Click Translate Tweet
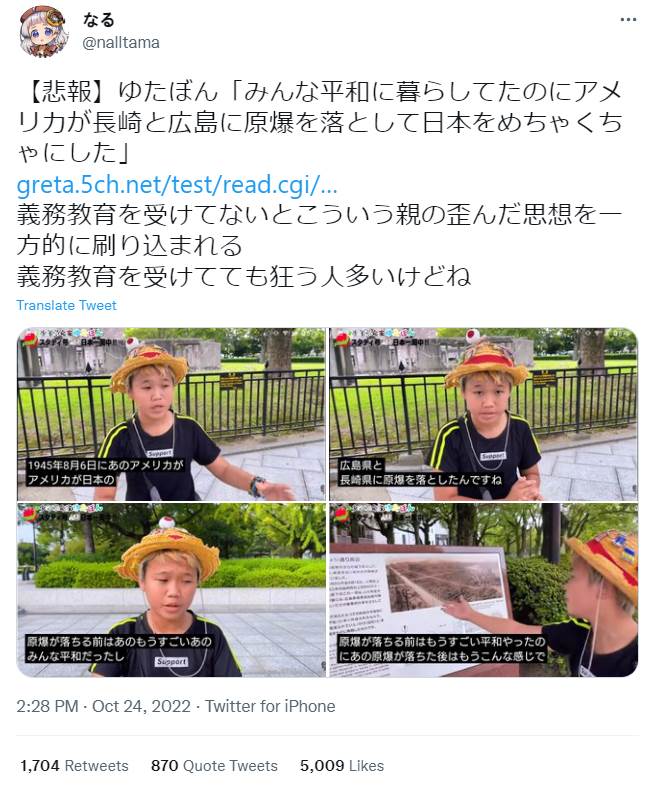 point(66,305)
